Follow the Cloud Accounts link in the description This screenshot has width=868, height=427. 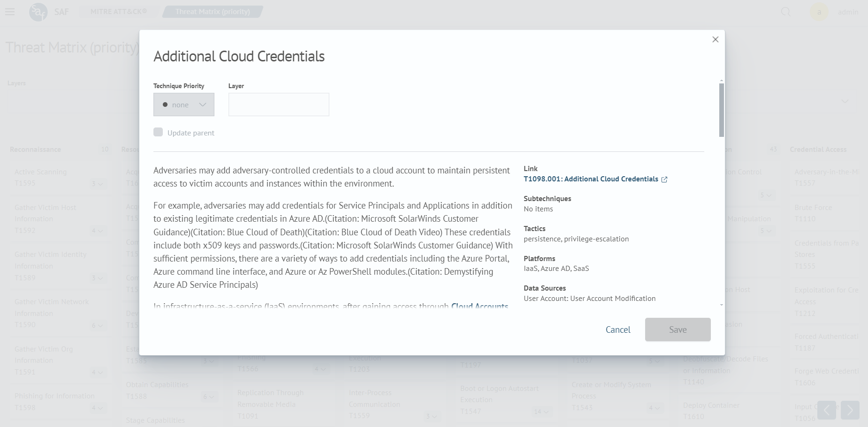tap(480, 306)
